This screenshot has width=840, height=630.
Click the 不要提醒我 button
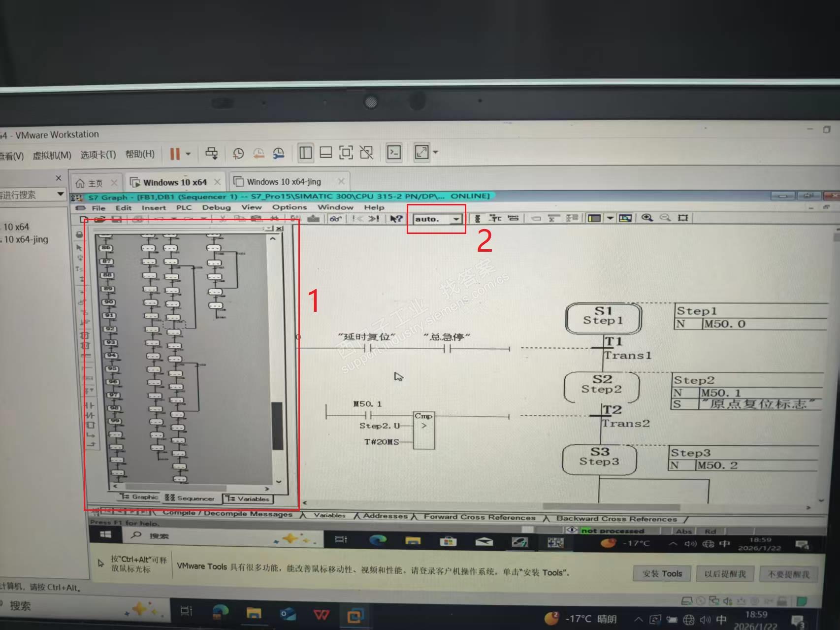point(788,574)
